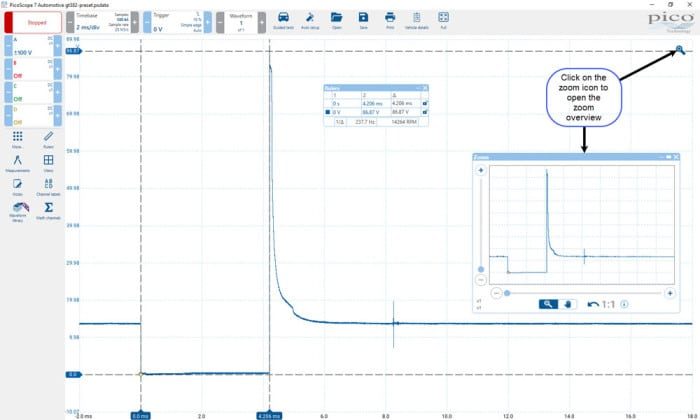Screen dimensions: 700x420
Task: Open the Measurements tool
Action: [17, 163]
